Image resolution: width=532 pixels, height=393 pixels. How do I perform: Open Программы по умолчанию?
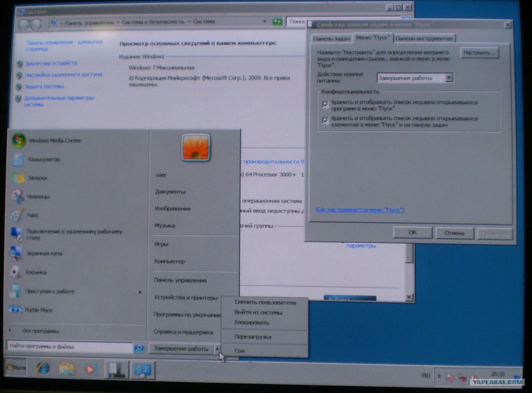pos(187,314)
